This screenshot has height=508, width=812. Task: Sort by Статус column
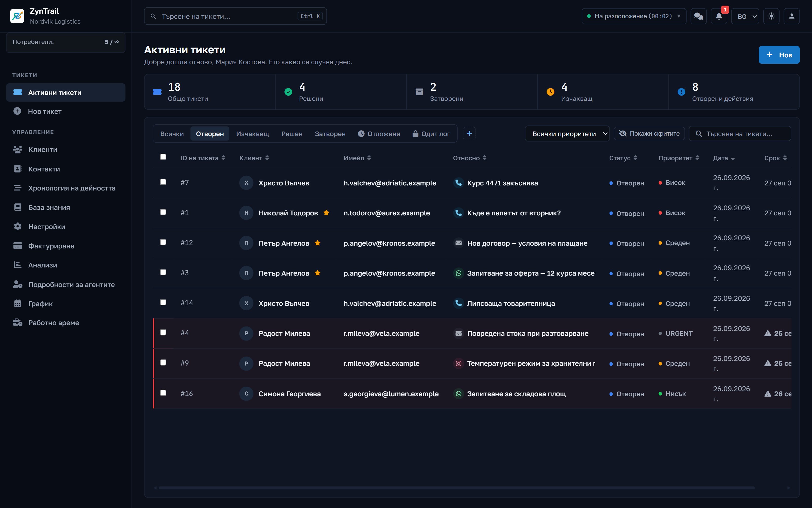tap(623, 158)
